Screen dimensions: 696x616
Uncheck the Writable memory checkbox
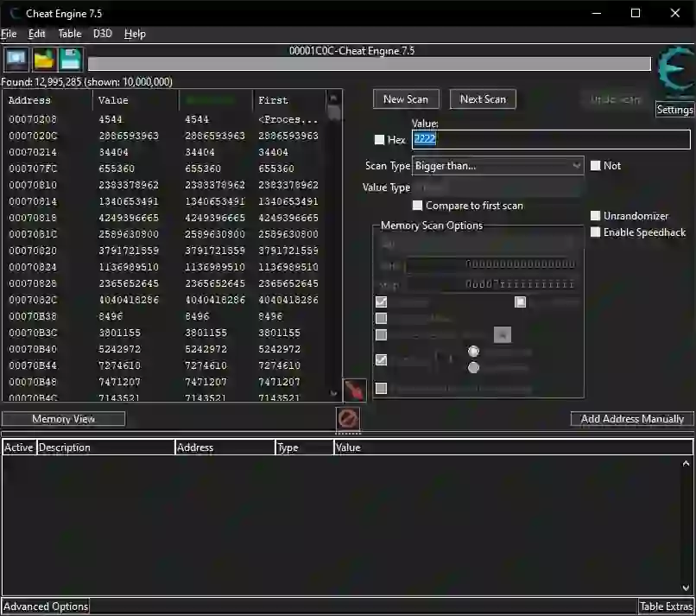381,302
